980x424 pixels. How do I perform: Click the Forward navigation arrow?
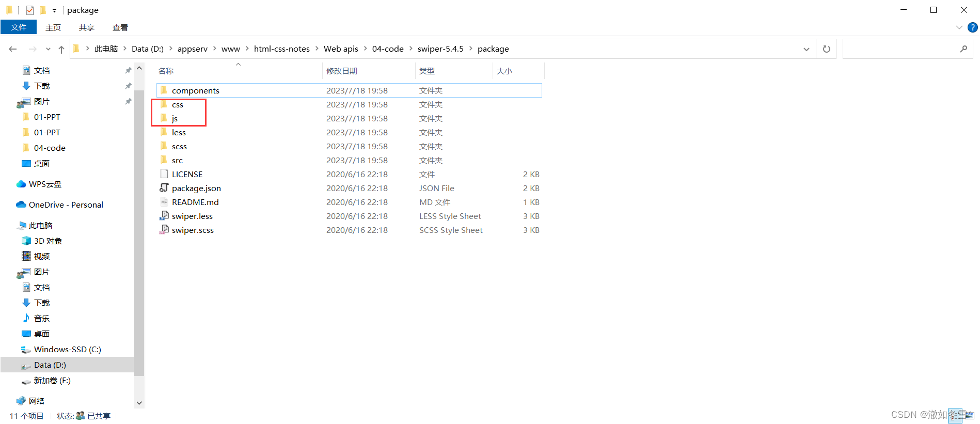point(33,49)
